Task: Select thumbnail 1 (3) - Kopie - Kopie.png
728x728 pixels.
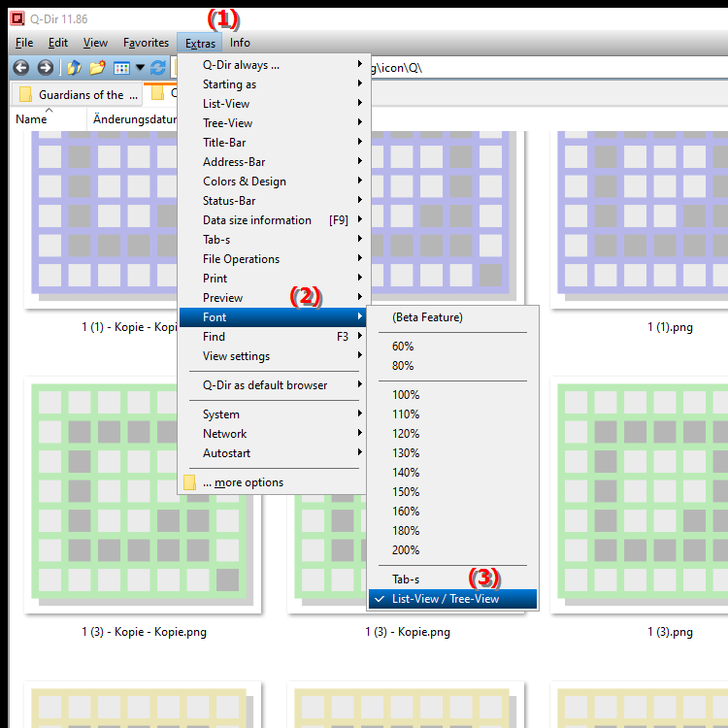Action: (143, 496)
